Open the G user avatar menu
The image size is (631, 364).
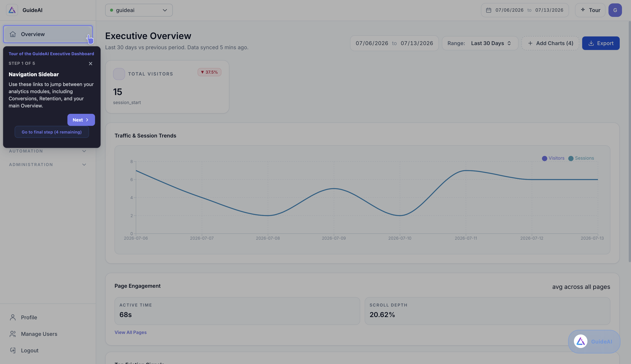point(615,10)
